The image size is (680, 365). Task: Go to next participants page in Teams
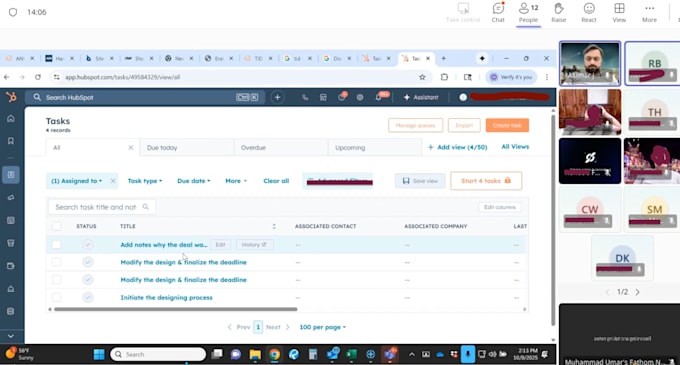tap(638, 292)
